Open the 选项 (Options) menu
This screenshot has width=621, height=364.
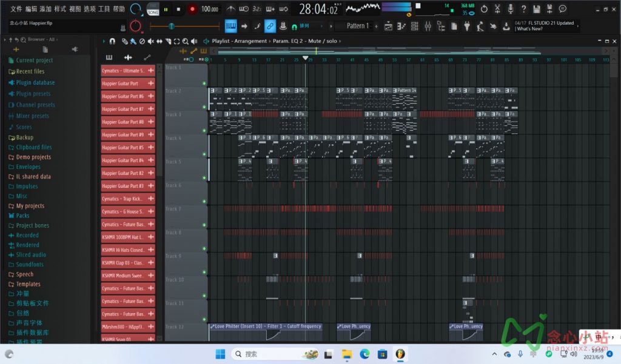coord(90,8)
